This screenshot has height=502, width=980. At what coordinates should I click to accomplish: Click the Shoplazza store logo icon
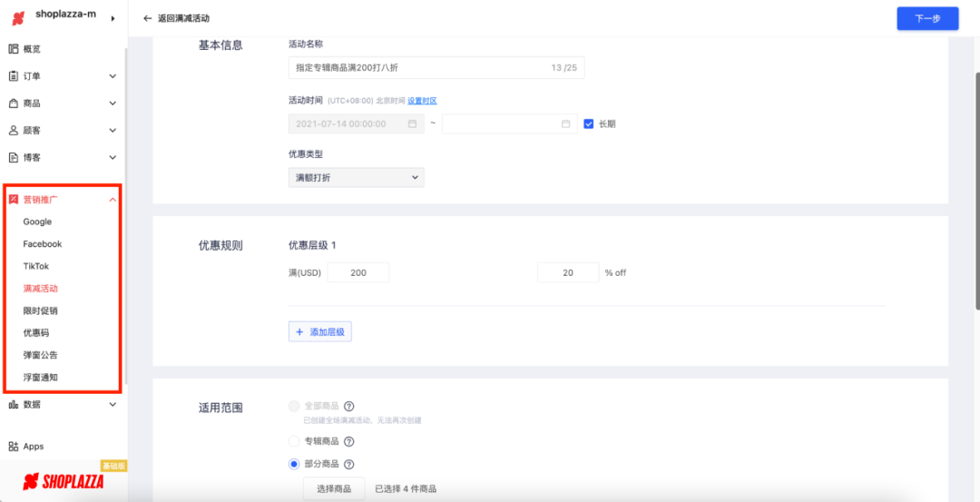[18, 18]
